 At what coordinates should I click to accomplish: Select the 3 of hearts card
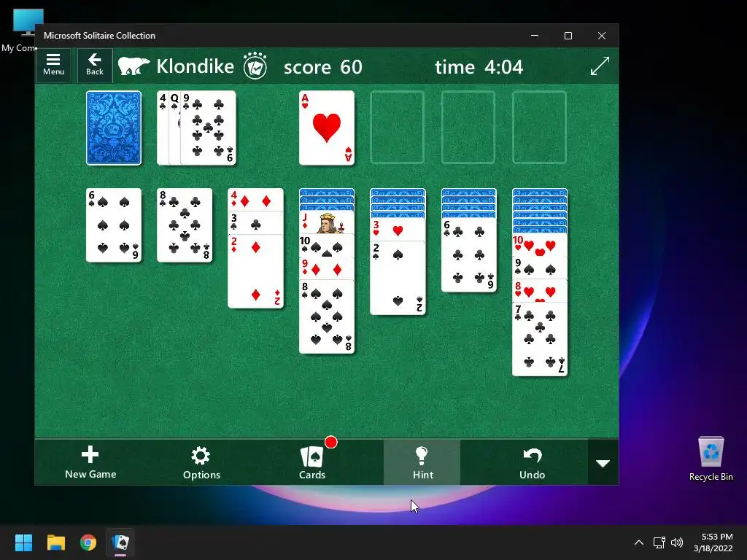click(398, 230)
